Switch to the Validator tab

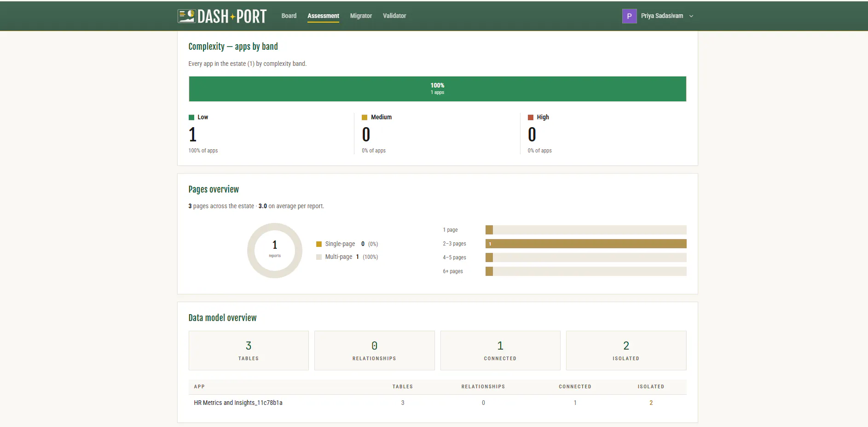pyautogui.click(x=394, y=16)
